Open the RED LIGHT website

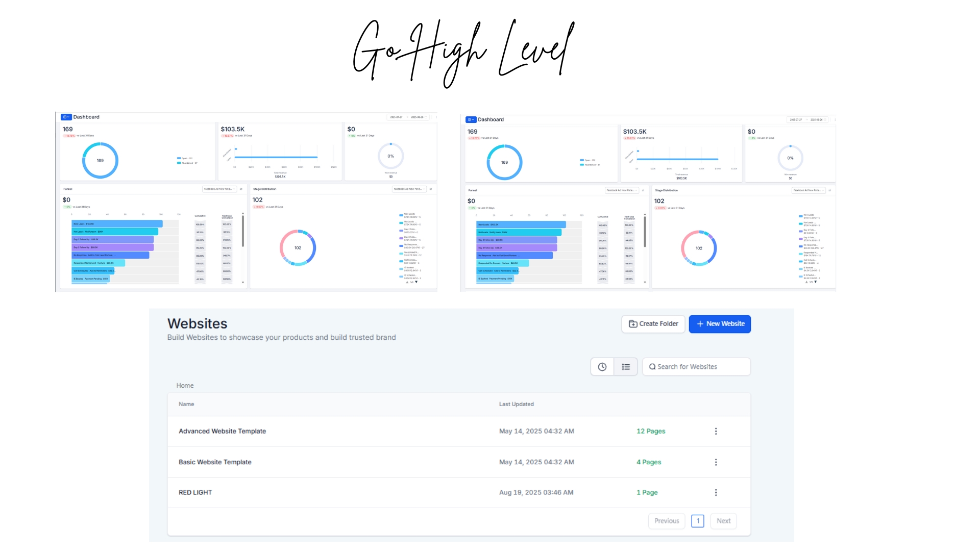coord(195,492)
